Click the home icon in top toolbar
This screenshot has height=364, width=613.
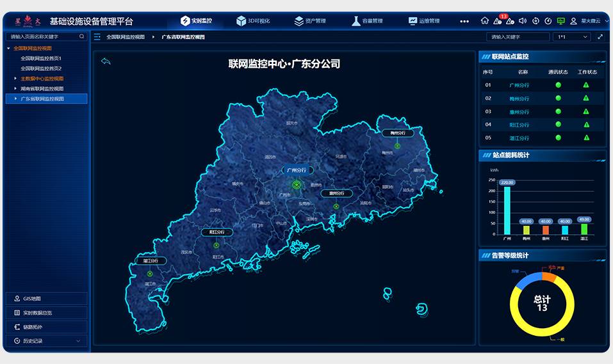coord(485,21)
